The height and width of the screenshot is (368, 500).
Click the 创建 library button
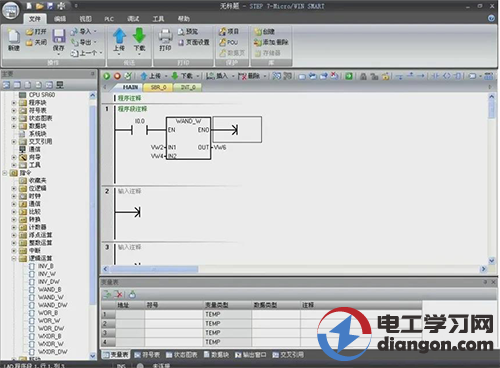pos(264,32)
